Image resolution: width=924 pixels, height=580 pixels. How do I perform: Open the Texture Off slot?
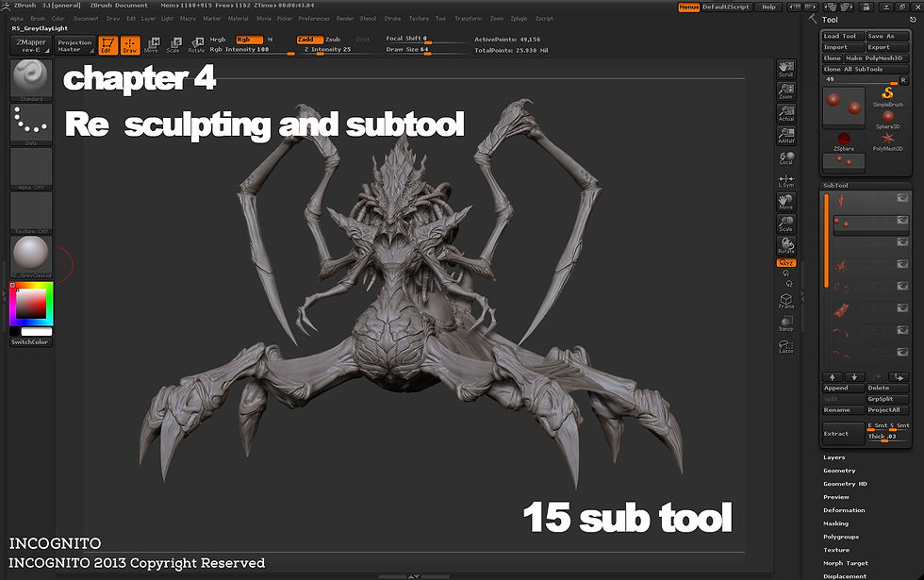[x=31, y=213]
